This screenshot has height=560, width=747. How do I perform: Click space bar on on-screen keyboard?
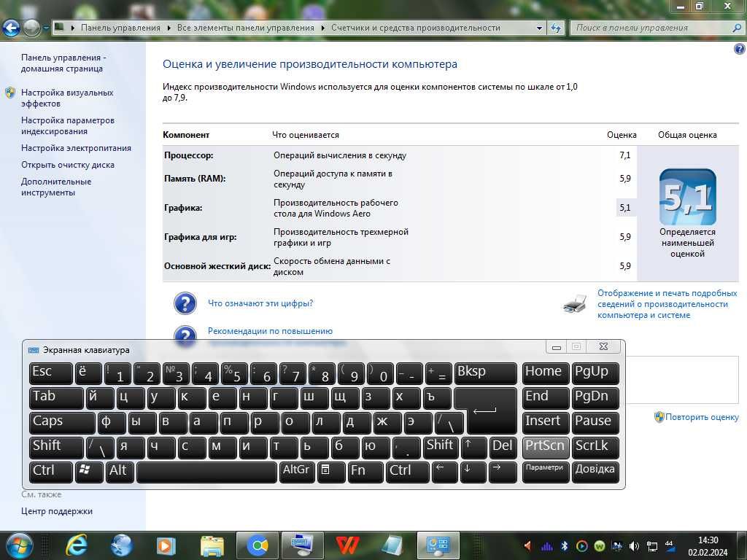(x=206, y=472)
